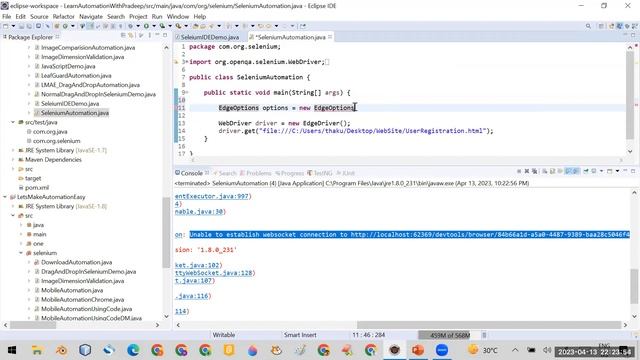
Task: Open the File menu
Action: (x=7, y=16)
